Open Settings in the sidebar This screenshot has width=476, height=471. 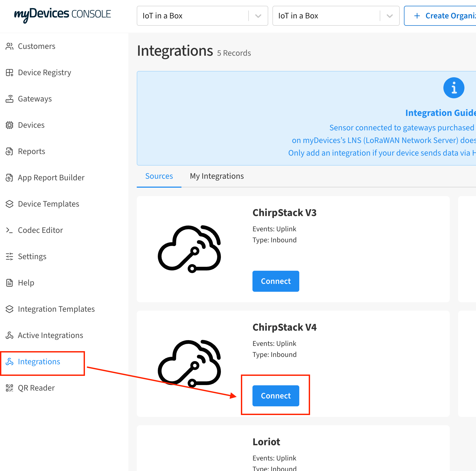(x=32, y=257)
